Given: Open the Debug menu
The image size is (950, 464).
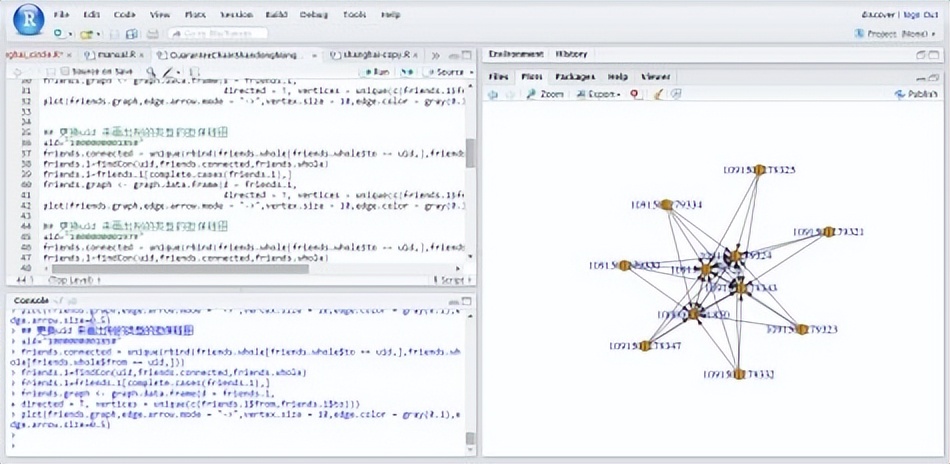Looking at the screenshot, I should point(313,15).
